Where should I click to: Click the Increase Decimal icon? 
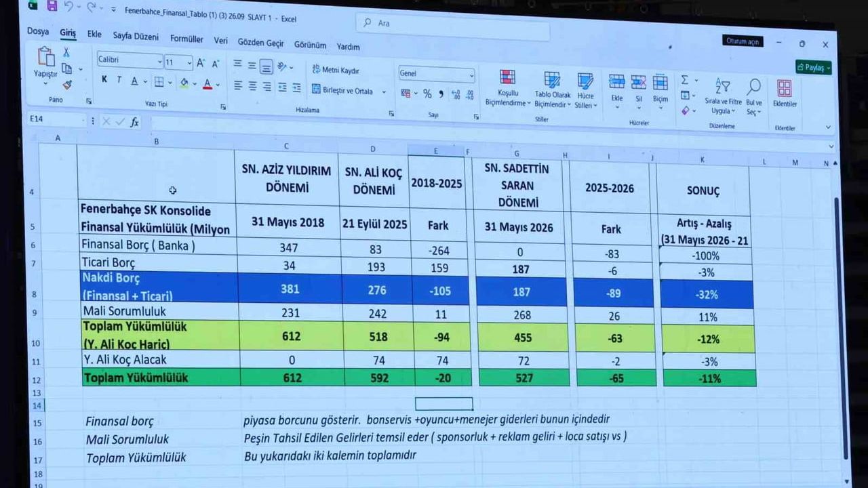tap(456, 94)
